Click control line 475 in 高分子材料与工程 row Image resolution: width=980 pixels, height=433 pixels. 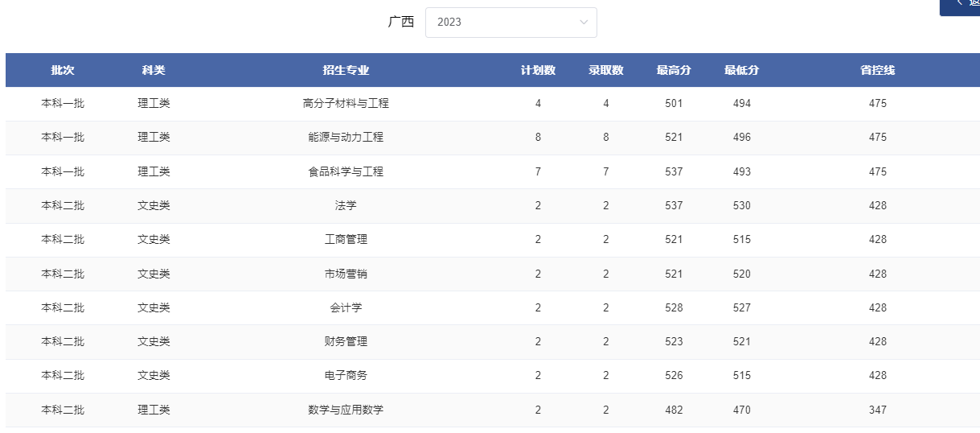[x=878, y=104]
